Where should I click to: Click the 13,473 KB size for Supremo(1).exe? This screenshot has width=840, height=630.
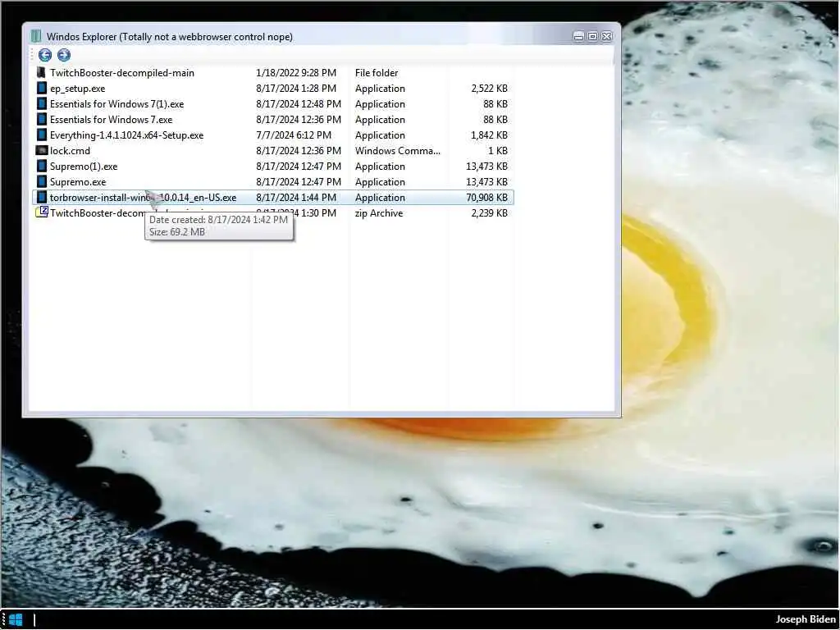[x=487, y=166]
